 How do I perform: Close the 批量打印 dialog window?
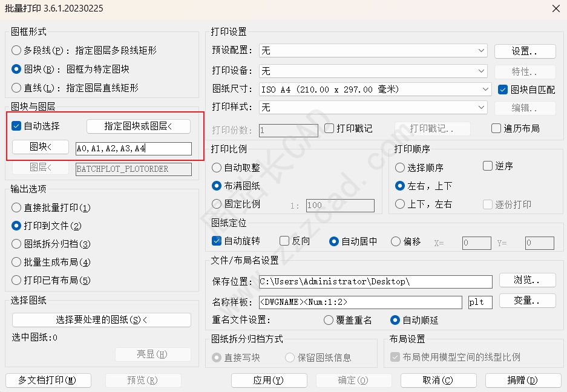(x=556, y=8)
